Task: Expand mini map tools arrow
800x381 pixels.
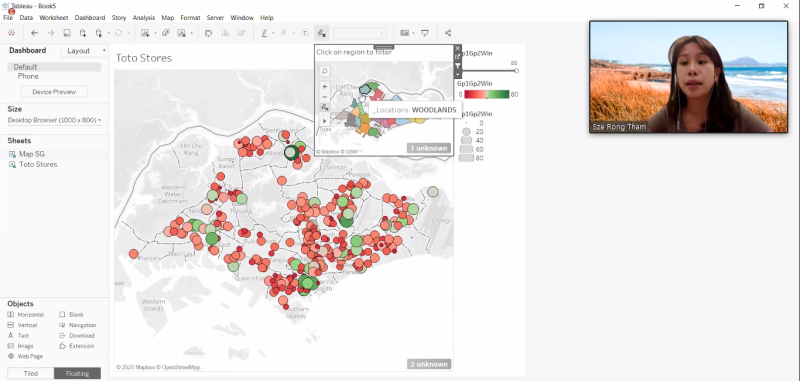Action: click(324, 121)
